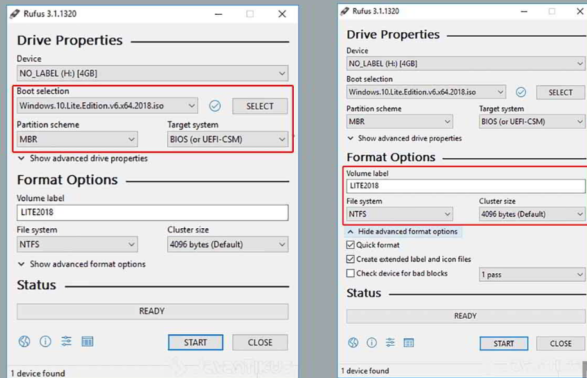Click CLOSE button in right Rufus window
Screen dimensions: 587x378
560,344
